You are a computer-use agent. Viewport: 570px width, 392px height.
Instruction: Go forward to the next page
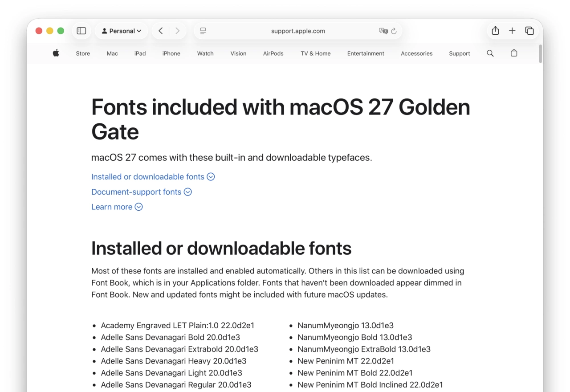pos(177,31)
